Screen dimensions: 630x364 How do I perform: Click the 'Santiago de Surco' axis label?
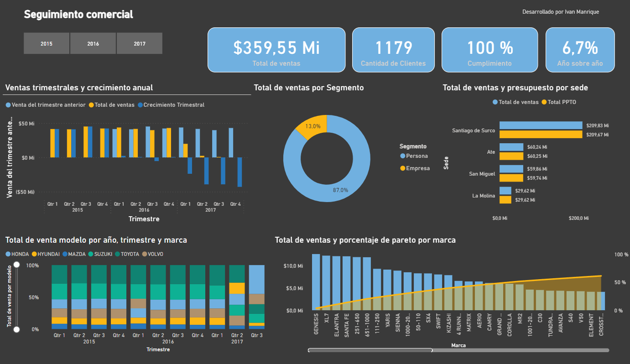point(473,130)
